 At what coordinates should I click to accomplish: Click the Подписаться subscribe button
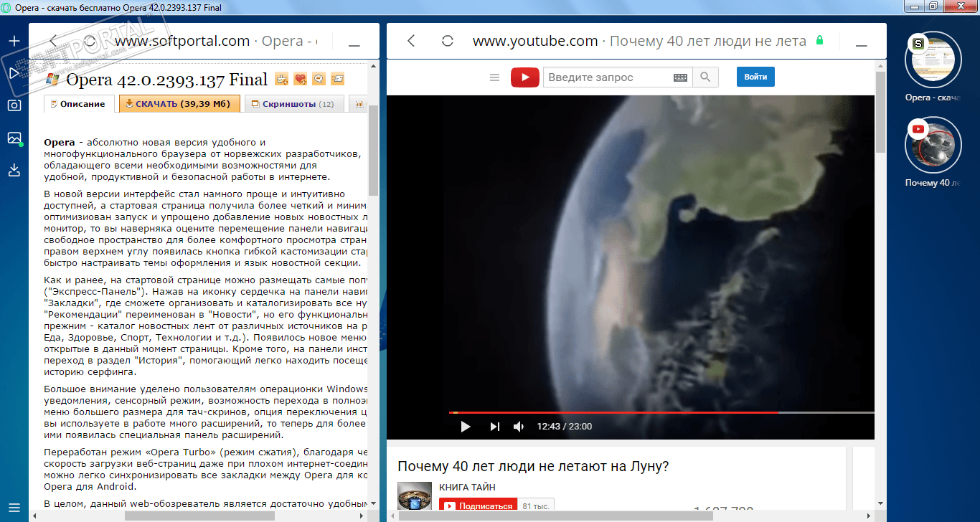(479, 506)
